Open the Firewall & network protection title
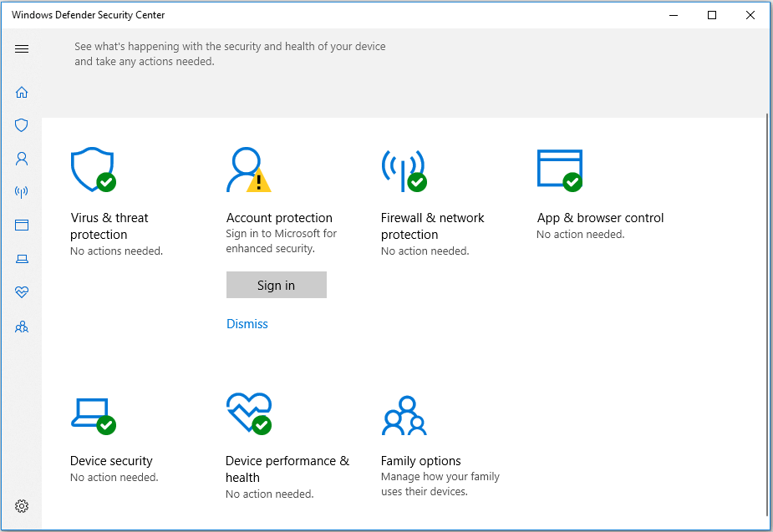Viewport: 773px width, 532px height. [x=432, y=226]
